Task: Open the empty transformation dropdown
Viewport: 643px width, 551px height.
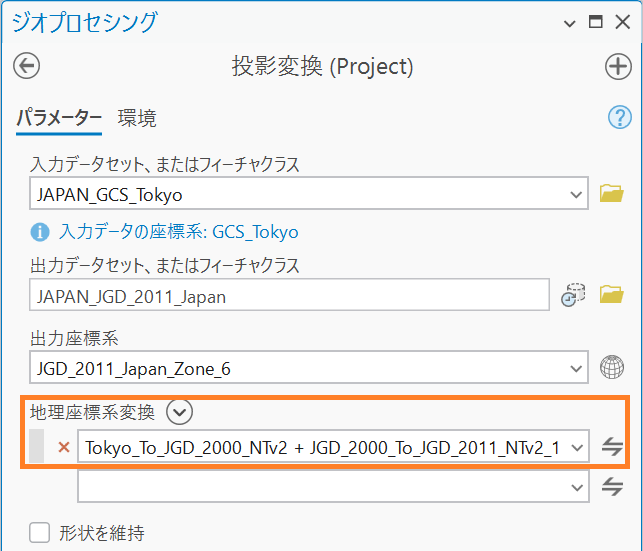Action: (x=575, y=486)
